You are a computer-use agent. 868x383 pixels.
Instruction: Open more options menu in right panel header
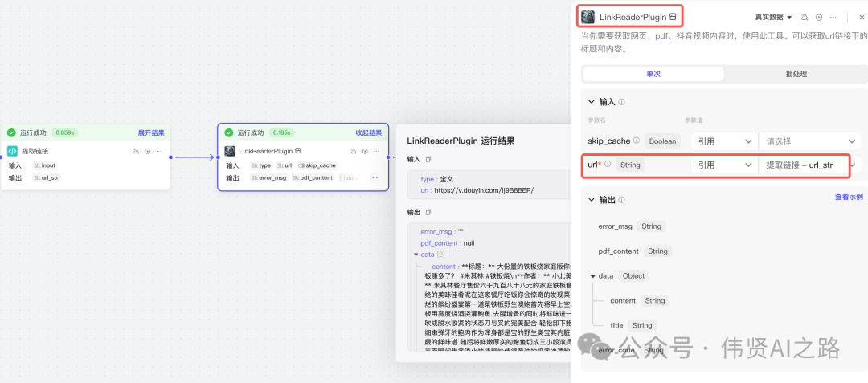click(x=833, y=17)
